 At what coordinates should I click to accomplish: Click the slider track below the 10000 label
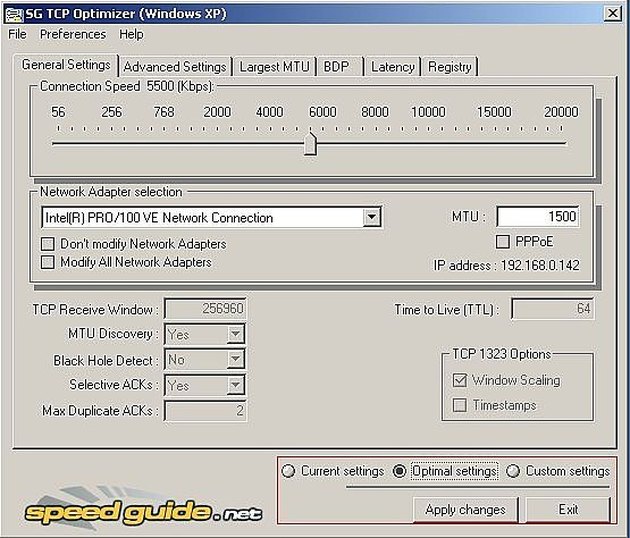[x=428, y=143]
